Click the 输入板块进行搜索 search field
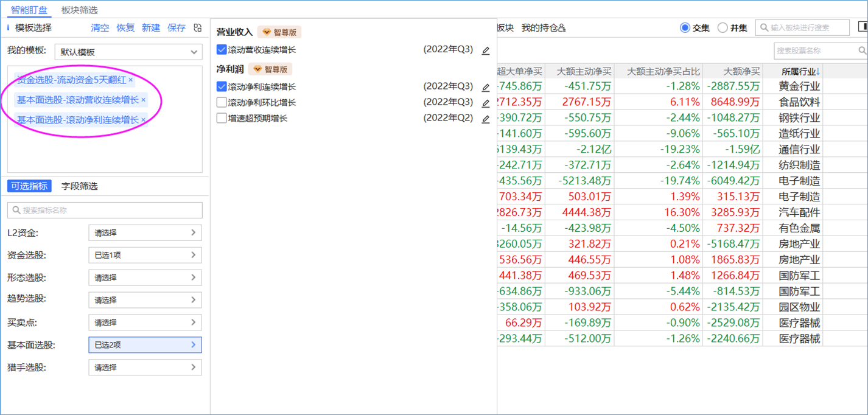 coord(802,27)
